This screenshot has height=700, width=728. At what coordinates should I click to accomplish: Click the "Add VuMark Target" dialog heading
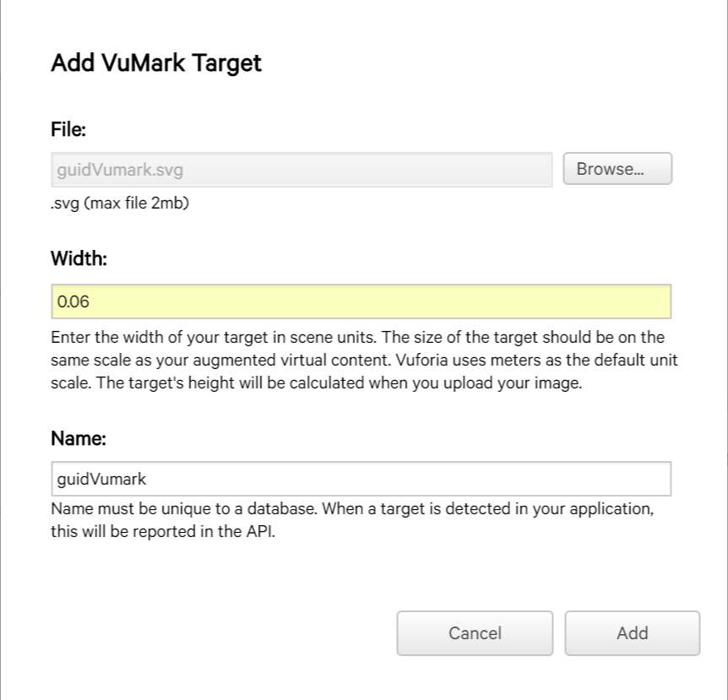[156, 63]
